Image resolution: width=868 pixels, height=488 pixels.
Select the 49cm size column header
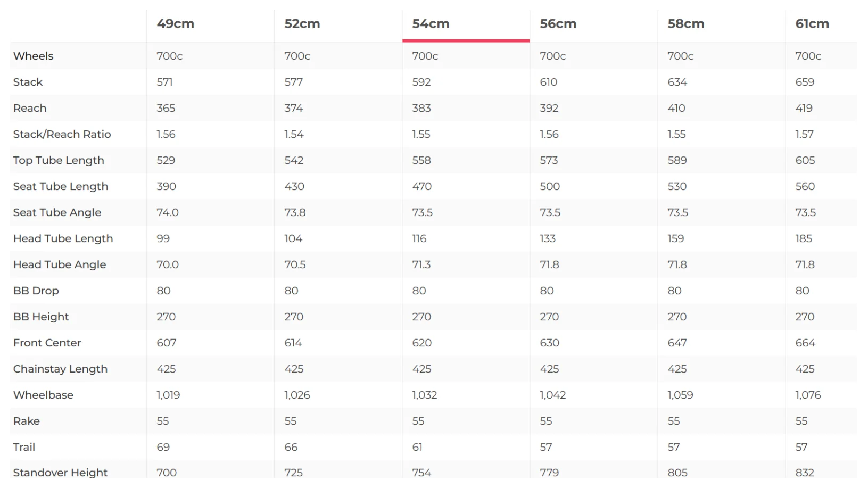(175, 24)
